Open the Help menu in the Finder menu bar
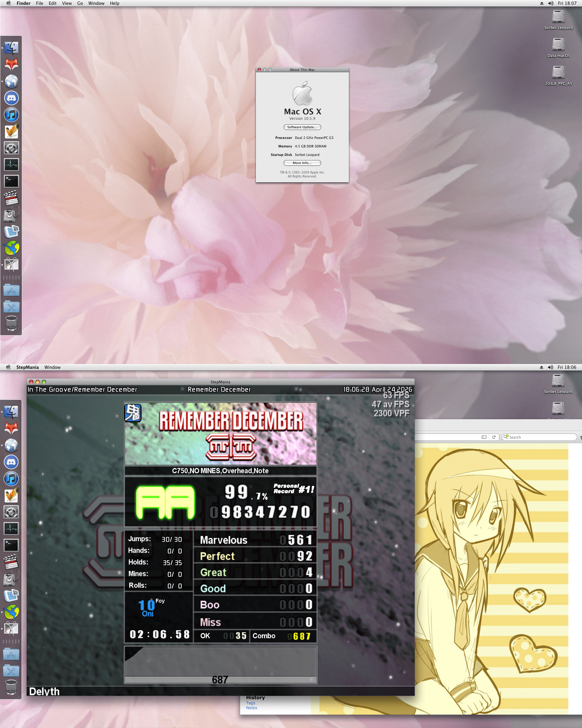 pos(114,3)
